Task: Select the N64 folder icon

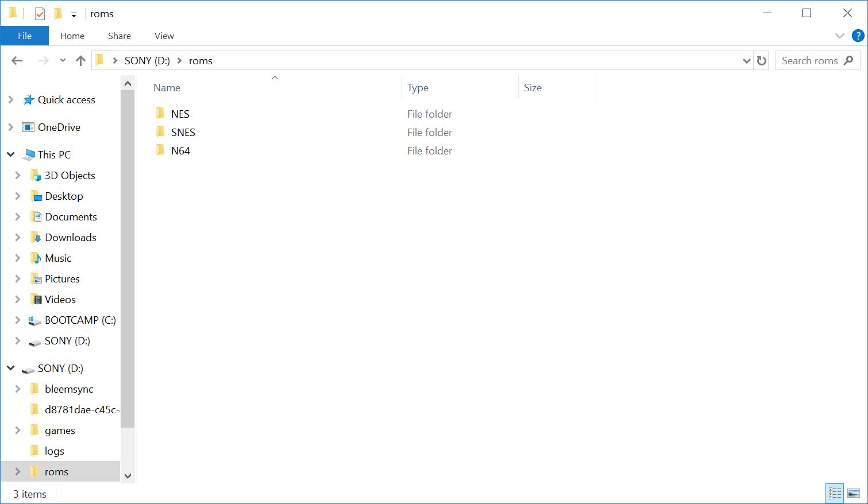Action: pos(161,150)
